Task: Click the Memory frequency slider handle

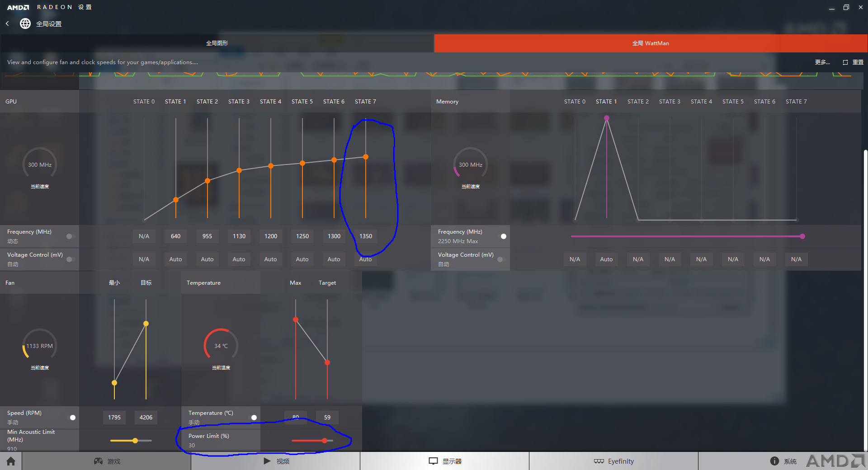Action: point(802,236)
